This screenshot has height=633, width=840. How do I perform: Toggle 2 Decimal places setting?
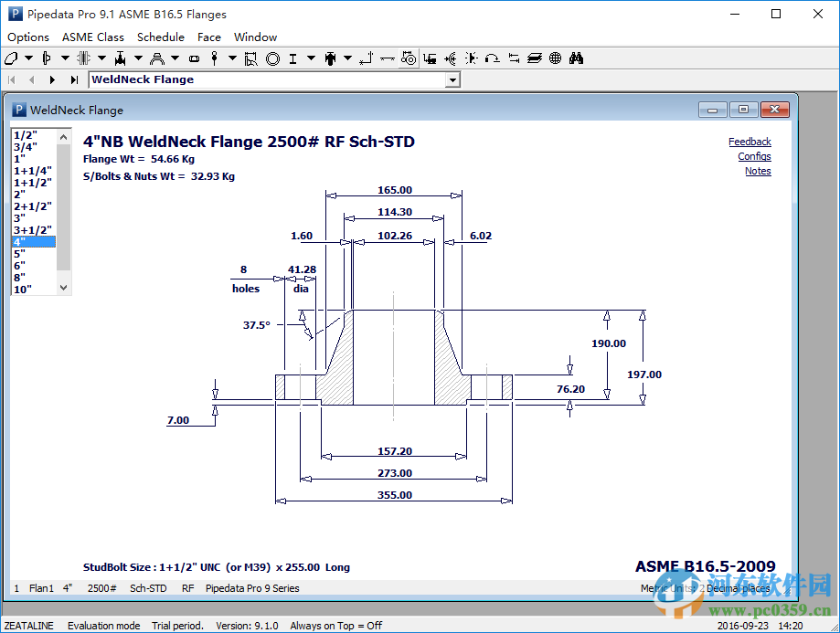(737, 588)
